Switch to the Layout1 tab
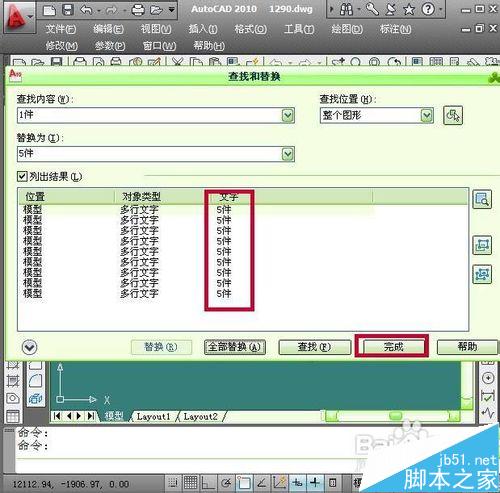 (154, 416)
